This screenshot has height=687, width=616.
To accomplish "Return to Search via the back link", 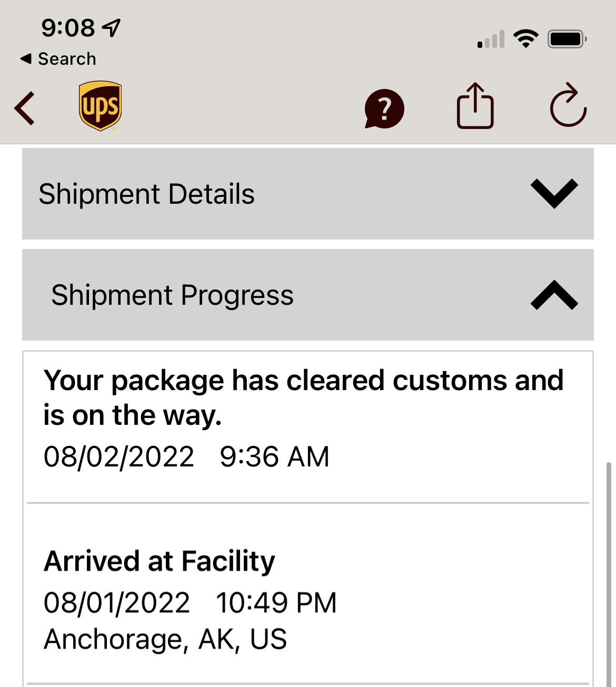I will click(58, 59).
